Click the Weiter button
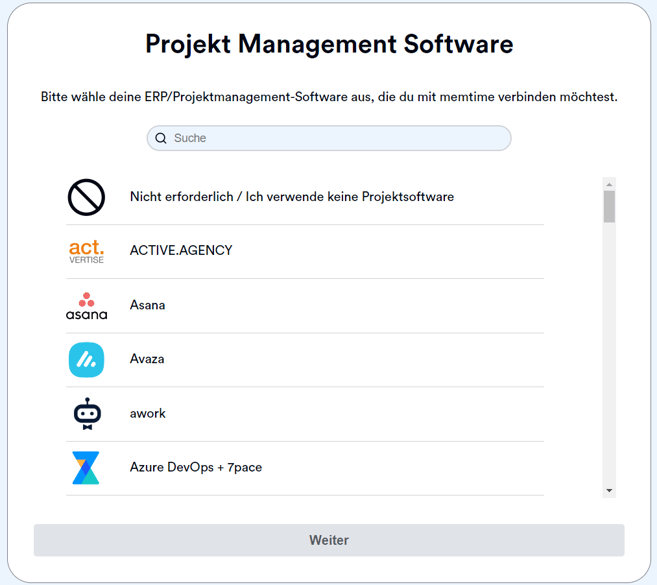The height and width of the screenshot is (585, 657). [329, 540]
